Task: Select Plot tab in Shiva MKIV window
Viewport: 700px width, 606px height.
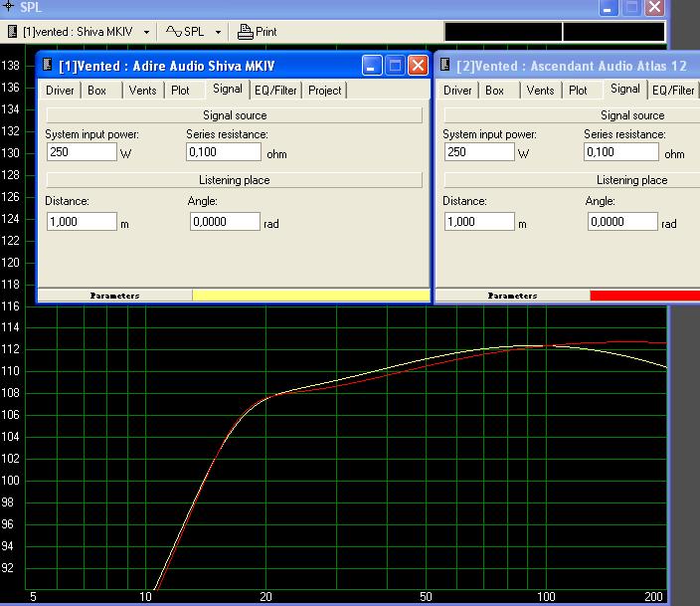Action: pos(180,91)
